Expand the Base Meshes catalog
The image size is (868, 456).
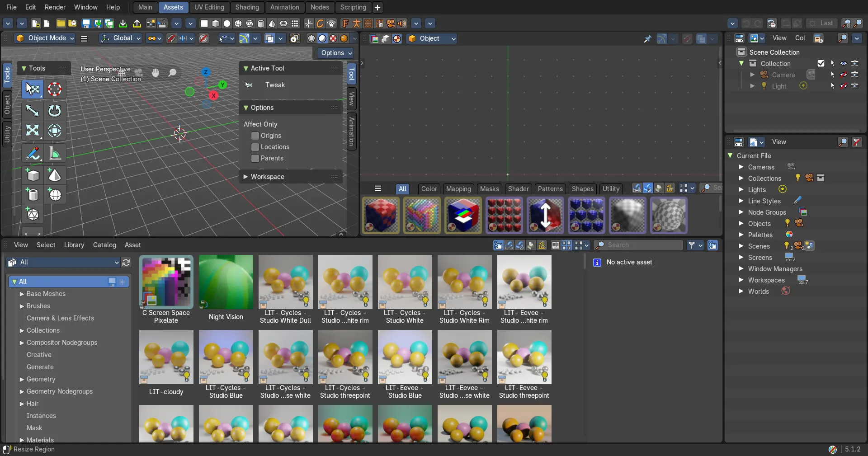(22, 294)
